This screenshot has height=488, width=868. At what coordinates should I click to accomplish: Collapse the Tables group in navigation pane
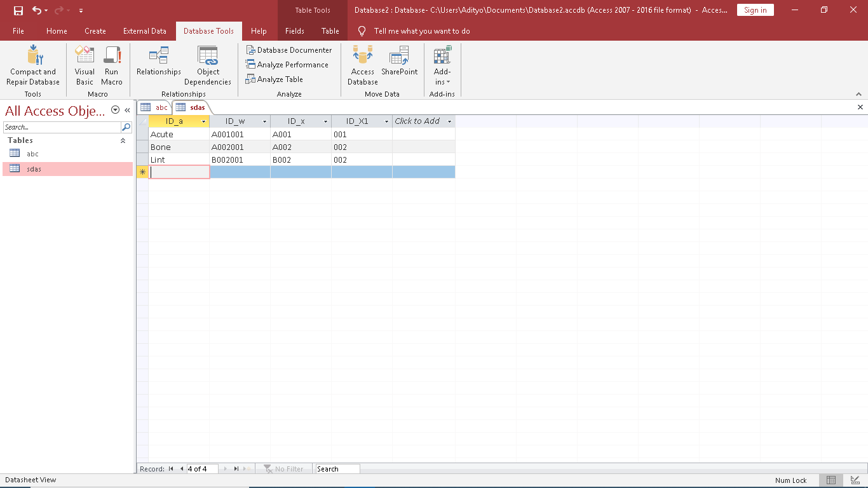tap(123, 140)
